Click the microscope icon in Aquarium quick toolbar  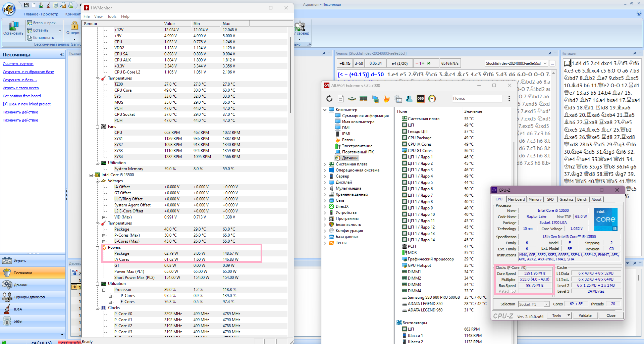tap(48, 5)
